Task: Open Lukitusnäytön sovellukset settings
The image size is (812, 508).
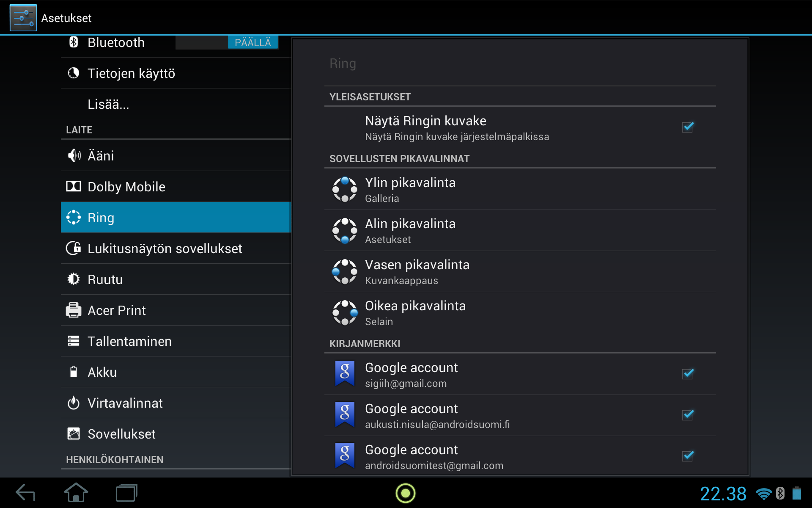Action: pos(176,248)
